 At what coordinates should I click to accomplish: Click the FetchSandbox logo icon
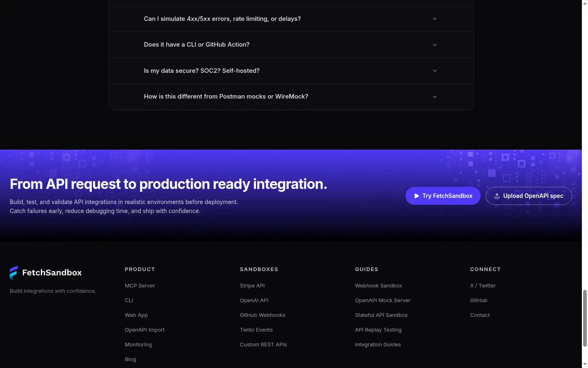(x=14, y=273)
